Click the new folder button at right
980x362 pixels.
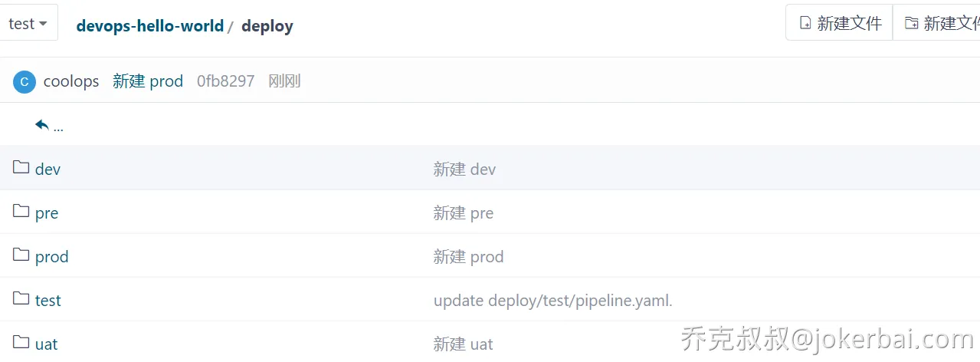[937, 23]
